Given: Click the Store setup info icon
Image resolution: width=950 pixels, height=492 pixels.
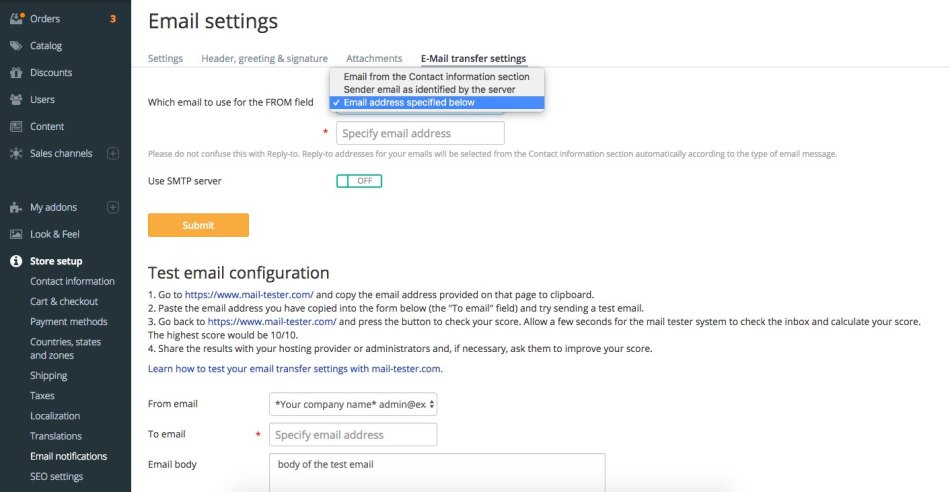Looking at the screenshot, I should click(16, 261).
